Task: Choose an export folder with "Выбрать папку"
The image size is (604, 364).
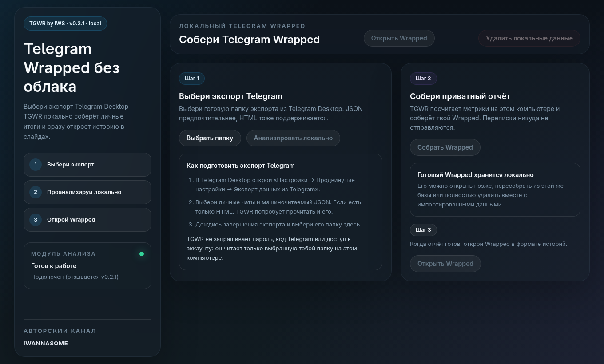Action: pyautogui.click(x=210, y=138)
